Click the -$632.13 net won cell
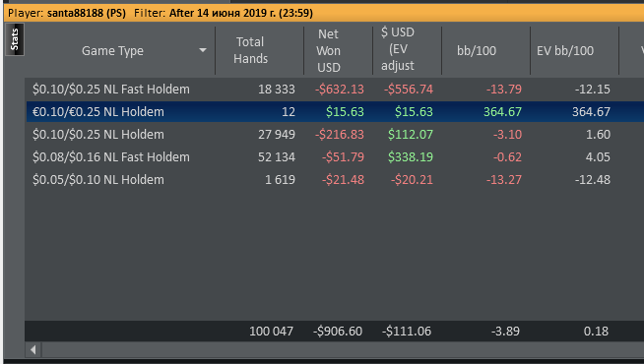 click(x=340, y=90)
